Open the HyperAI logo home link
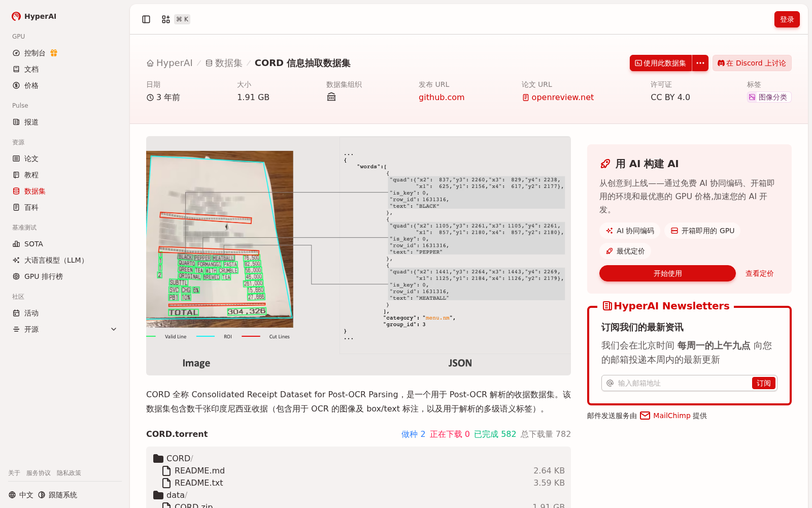812x508 pixels. 34,16
